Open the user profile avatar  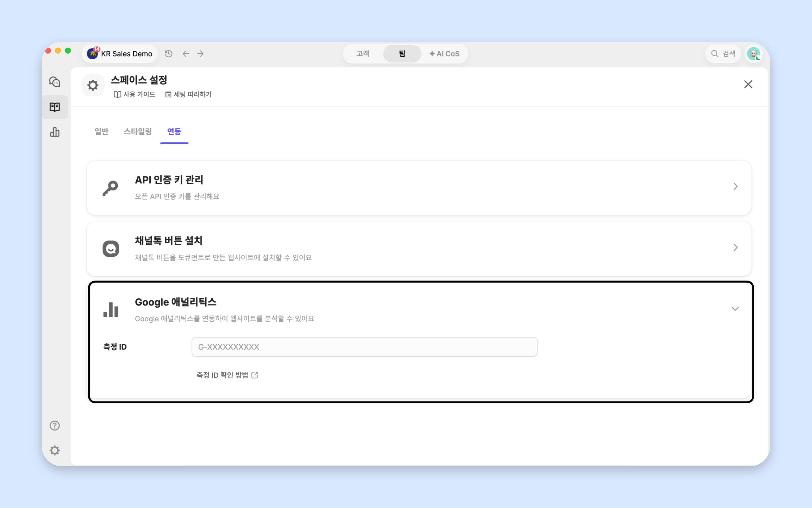click(753, 54)
